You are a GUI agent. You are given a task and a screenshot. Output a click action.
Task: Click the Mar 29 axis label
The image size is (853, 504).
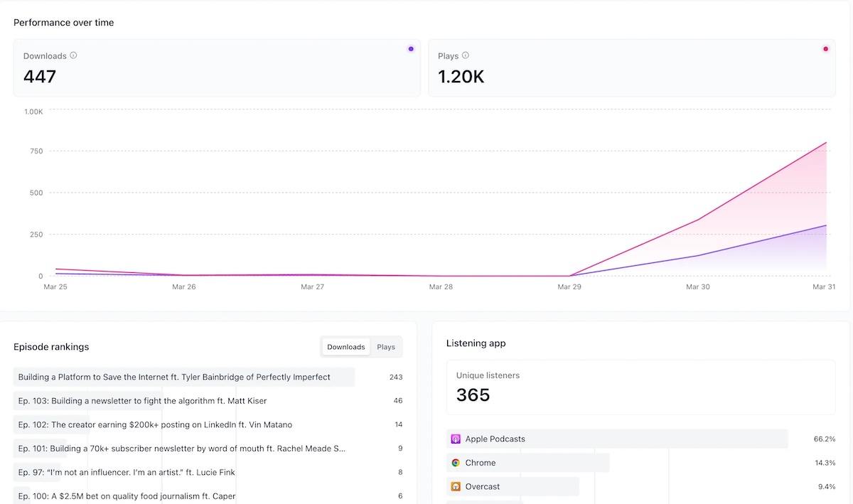click(x=569, y=286)
